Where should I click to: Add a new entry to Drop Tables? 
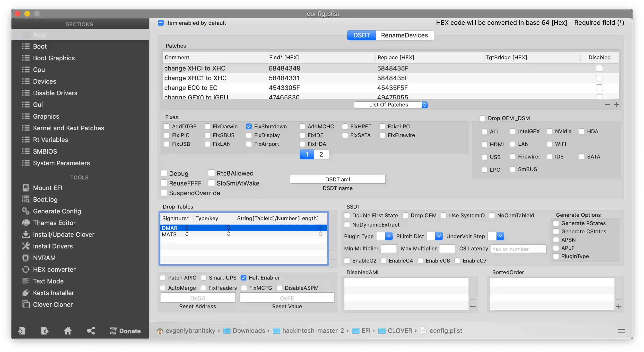click(x=332, y=259)
